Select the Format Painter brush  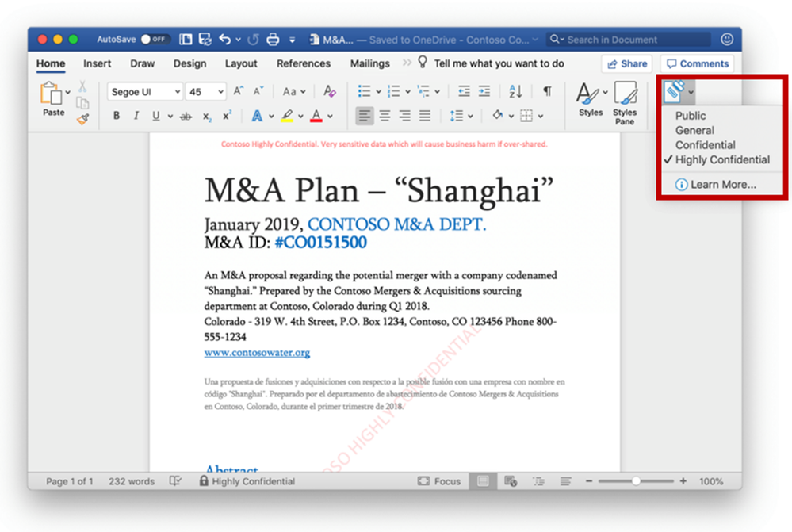[82, 119]
